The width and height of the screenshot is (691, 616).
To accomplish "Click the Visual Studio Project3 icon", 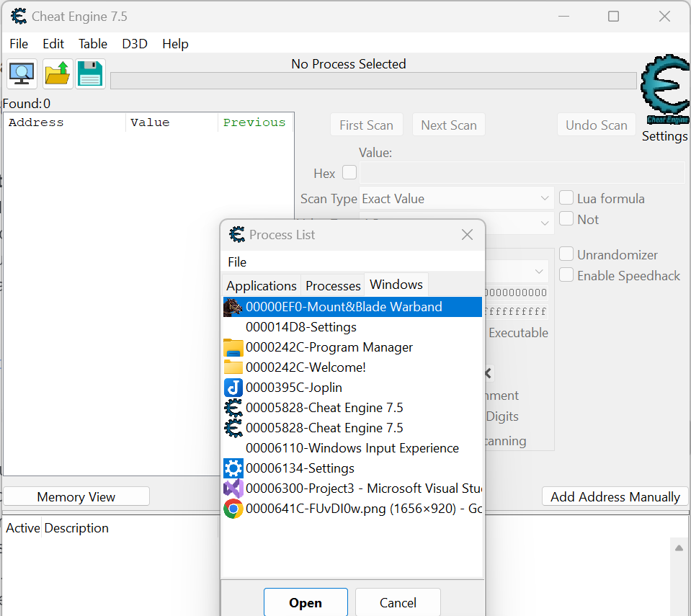I will [233, 488].
